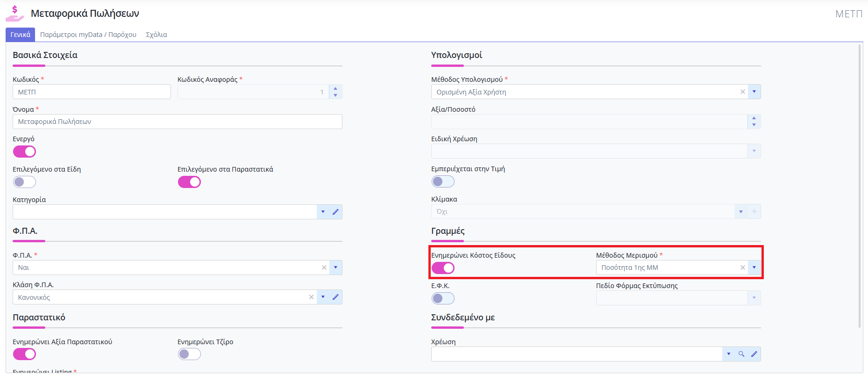Image resolution: width=868 pixels, height=376 pixels.
Task: Click the edit pencil icon in Χρέωση field
Action: [x=754, y=354]
